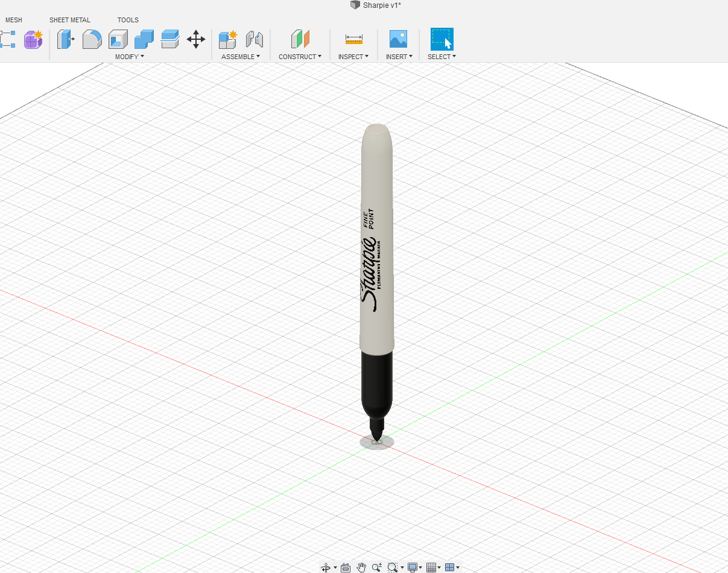Activate the Fillet tool in Modify
The width and height of the screenshot is (728, 573).
92,39
